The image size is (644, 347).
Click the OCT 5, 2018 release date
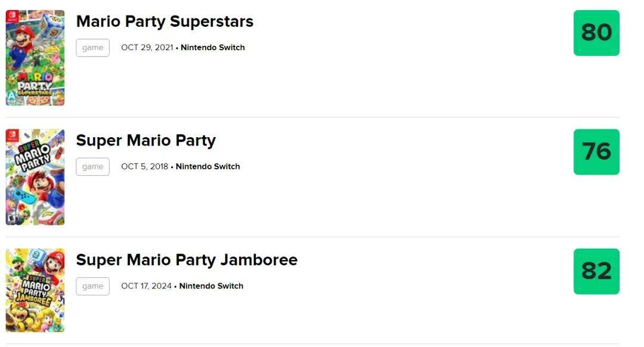coord(144,167)
